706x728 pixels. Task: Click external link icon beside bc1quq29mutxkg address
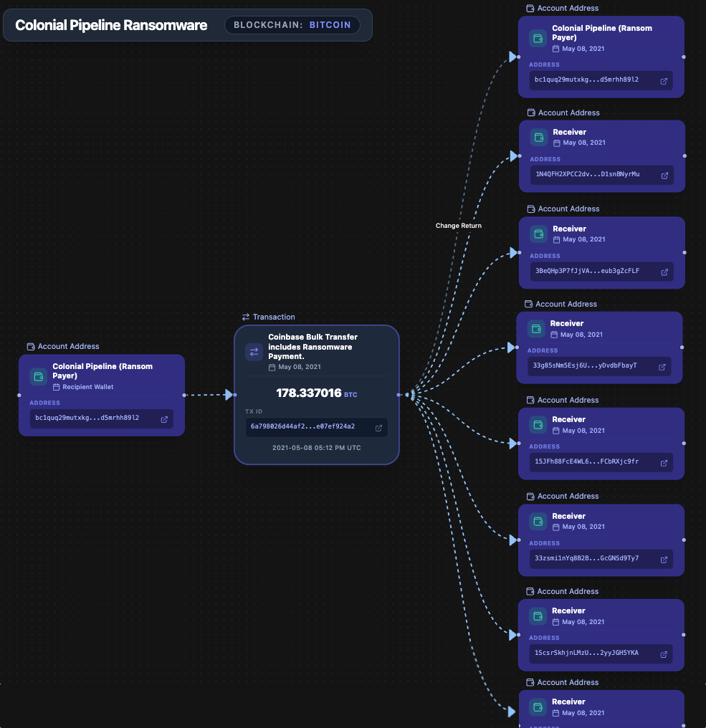pyautogui.click(x=163, y=418)
